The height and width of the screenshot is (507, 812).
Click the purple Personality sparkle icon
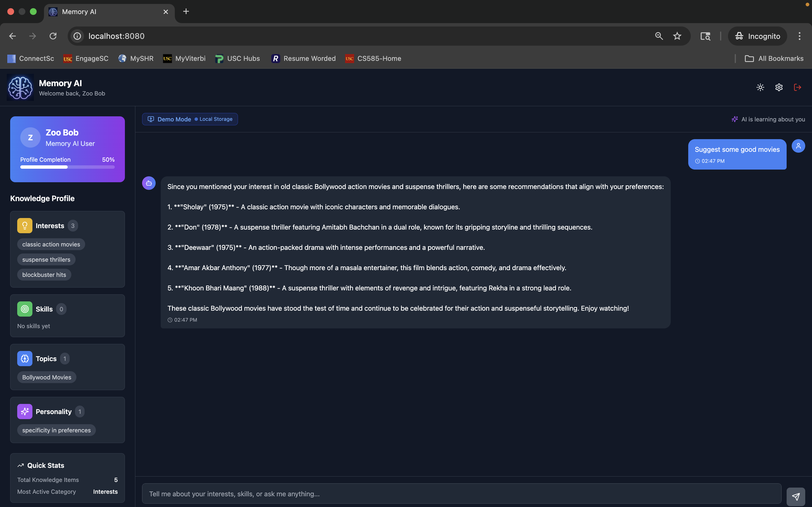pos(25,412)
